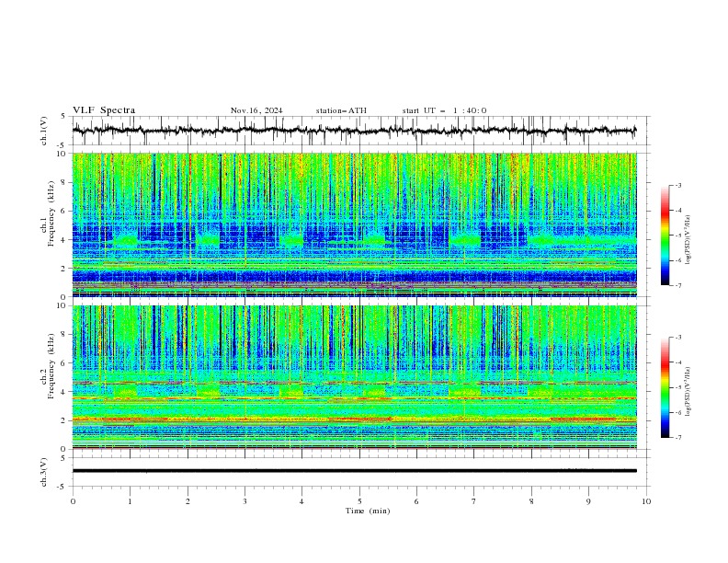728x563 pixels.
Task: Click the ch.2 spectrogram color scale bar
Action: [665, 387]
